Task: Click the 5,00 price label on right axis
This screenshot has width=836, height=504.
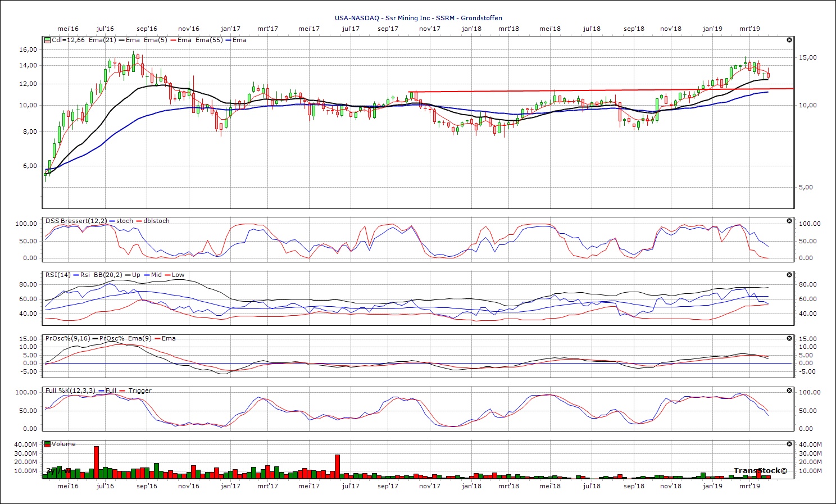Action: 806,187
